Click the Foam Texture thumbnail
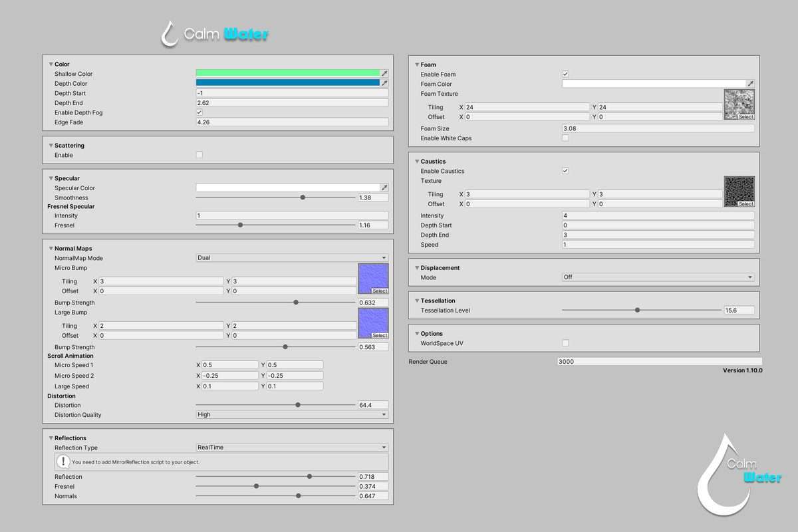 coord(739,104)
